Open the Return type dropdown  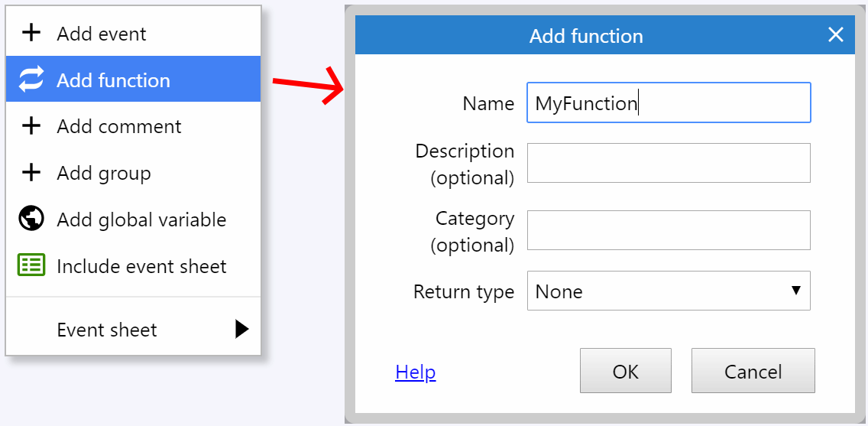668,291
